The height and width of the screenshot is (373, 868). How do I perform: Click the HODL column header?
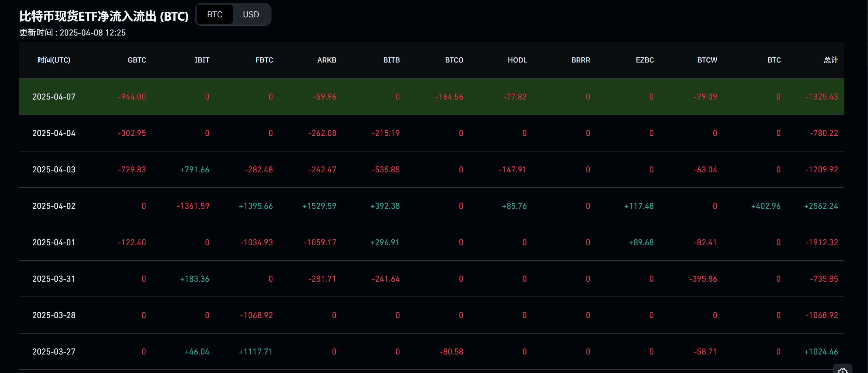(517, 60)
